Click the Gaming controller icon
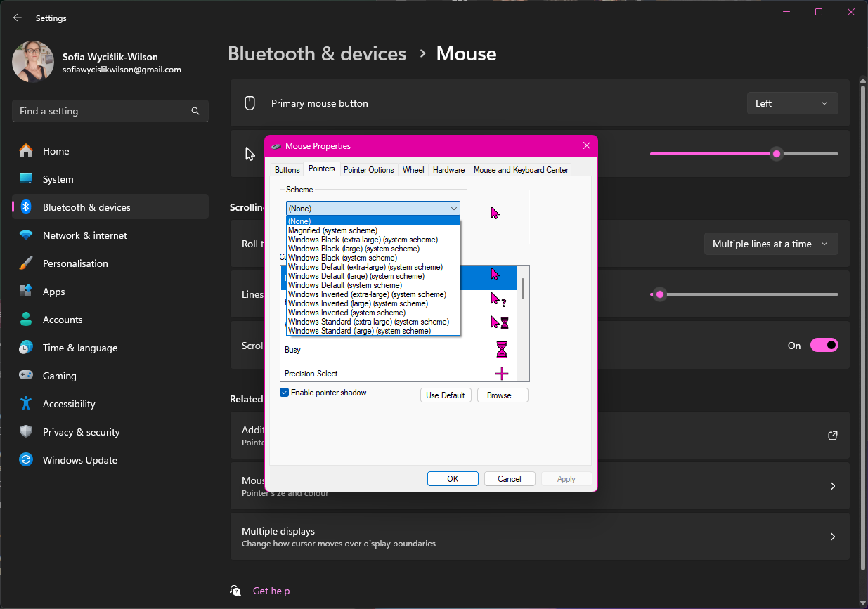Viewport: 868px width, 609px height. 26,376
